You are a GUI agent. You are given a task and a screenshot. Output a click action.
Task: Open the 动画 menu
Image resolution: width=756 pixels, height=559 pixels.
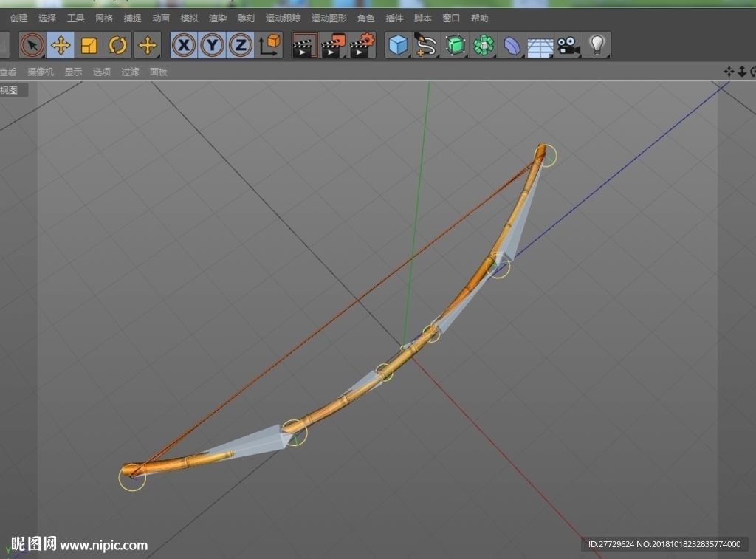[x=161, y=18]
